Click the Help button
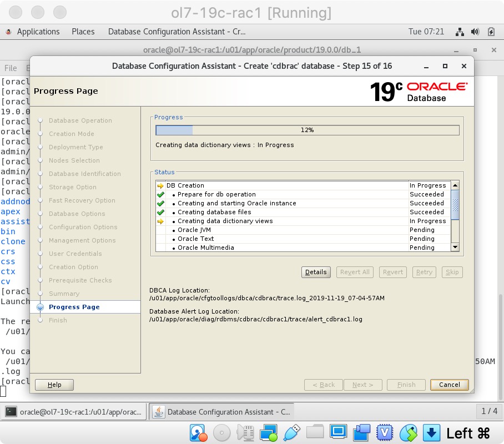The height and width of the screenshot is (444, 504). pyautogui.click(x=54, y=385)
